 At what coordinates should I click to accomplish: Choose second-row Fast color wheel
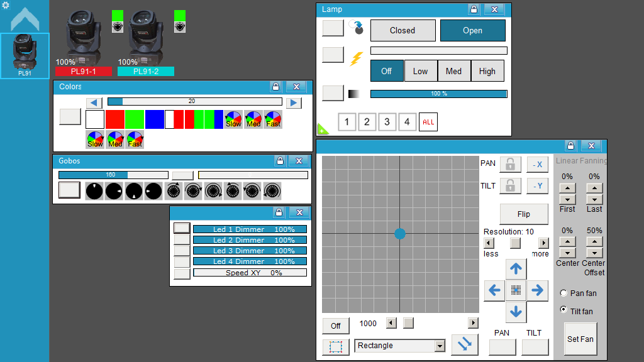[135, 140]
